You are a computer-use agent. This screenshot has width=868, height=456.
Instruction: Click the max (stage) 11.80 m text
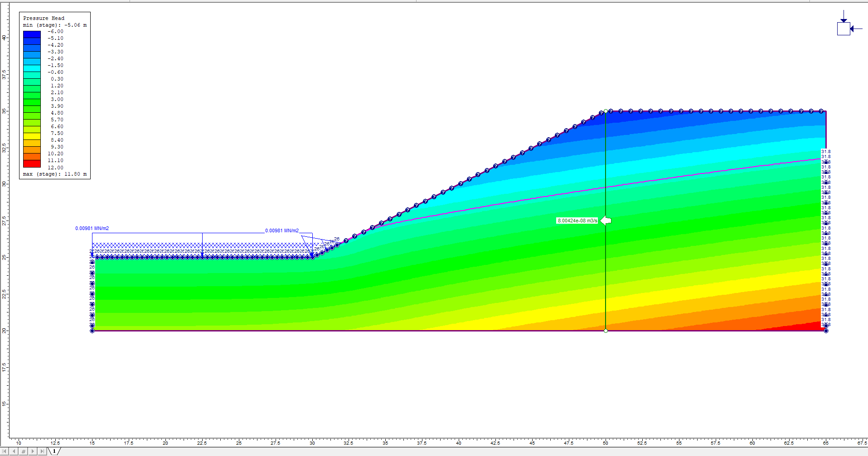55,174
